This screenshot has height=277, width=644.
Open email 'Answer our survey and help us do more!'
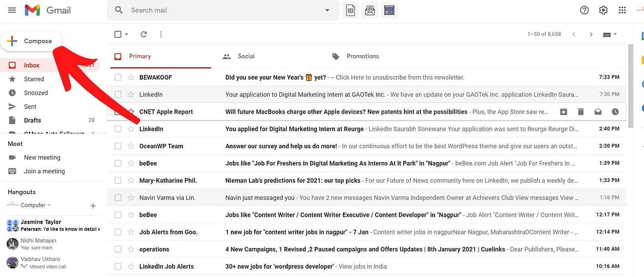coord(367,146)
